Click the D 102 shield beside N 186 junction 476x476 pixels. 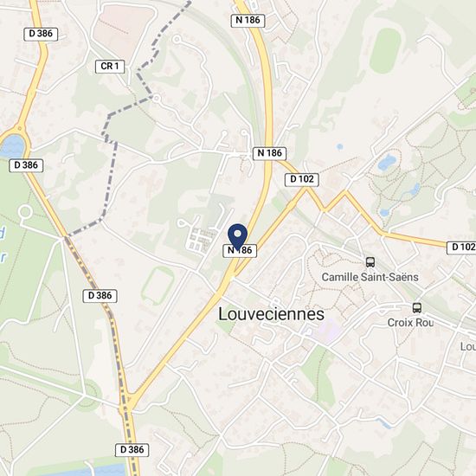coord(302,179)
